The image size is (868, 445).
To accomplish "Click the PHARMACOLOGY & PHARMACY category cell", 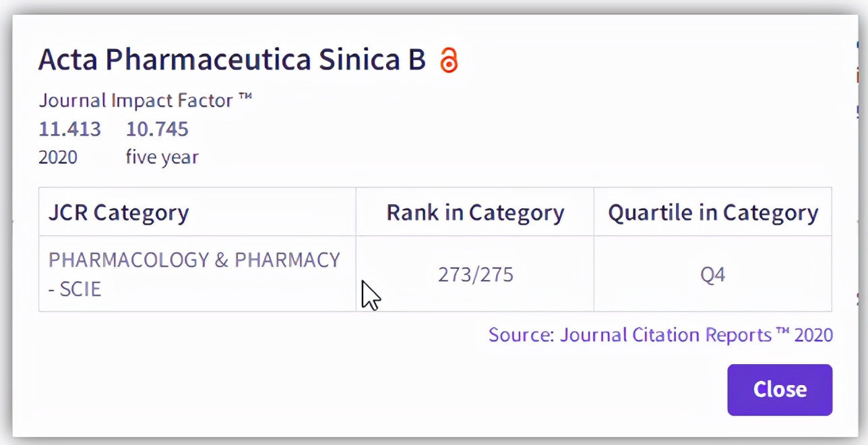I will pos(194,260).
